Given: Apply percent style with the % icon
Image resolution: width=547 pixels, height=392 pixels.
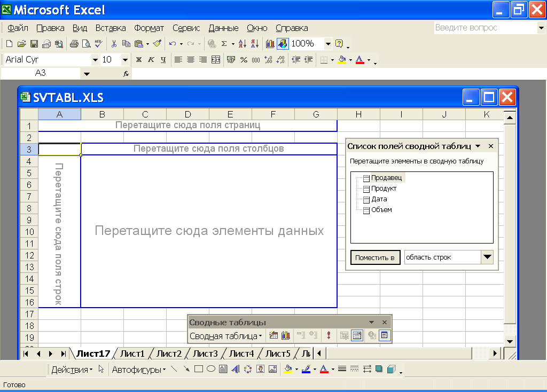Looking at the screenshot, I should [244, 60].
